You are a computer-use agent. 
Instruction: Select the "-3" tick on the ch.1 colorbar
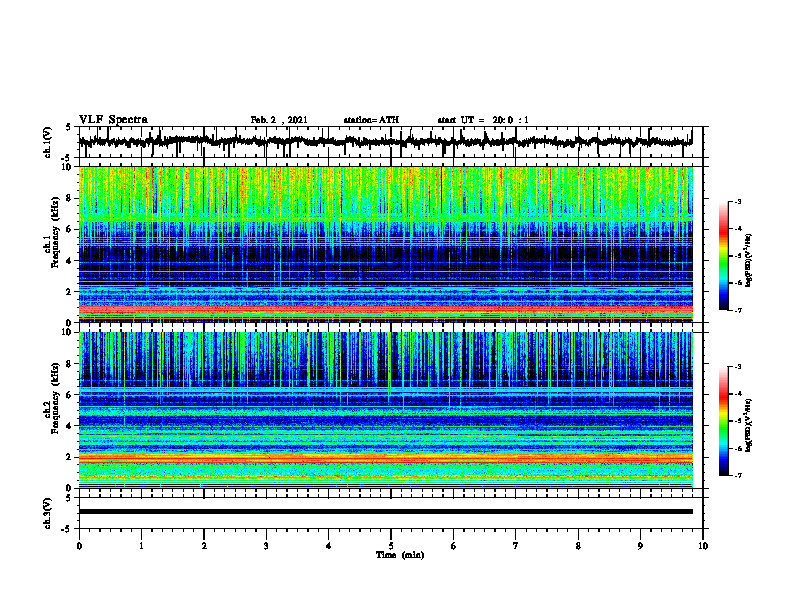(x=737, y=201)
